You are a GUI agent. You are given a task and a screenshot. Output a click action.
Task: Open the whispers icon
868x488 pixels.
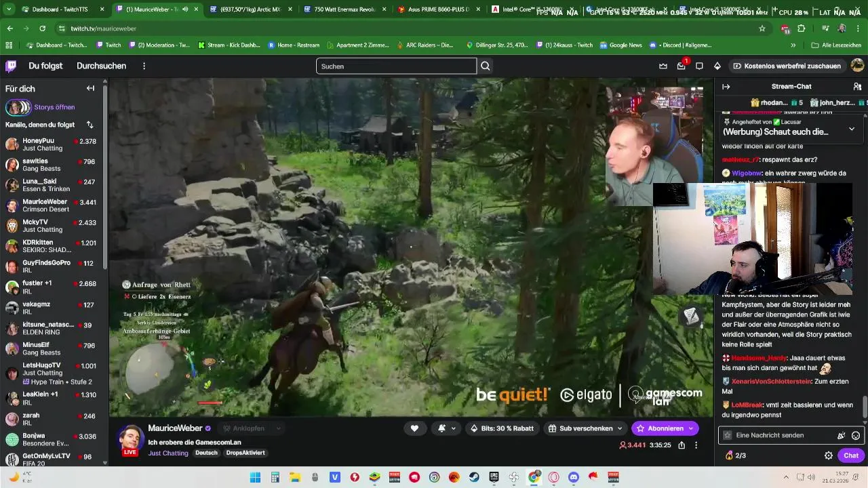click(x=699, y=66)
